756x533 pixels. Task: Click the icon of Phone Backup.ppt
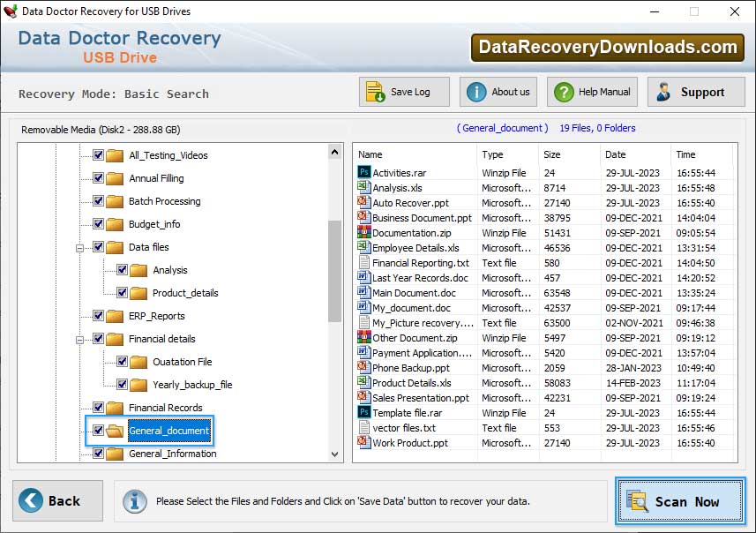coord(364,367)
